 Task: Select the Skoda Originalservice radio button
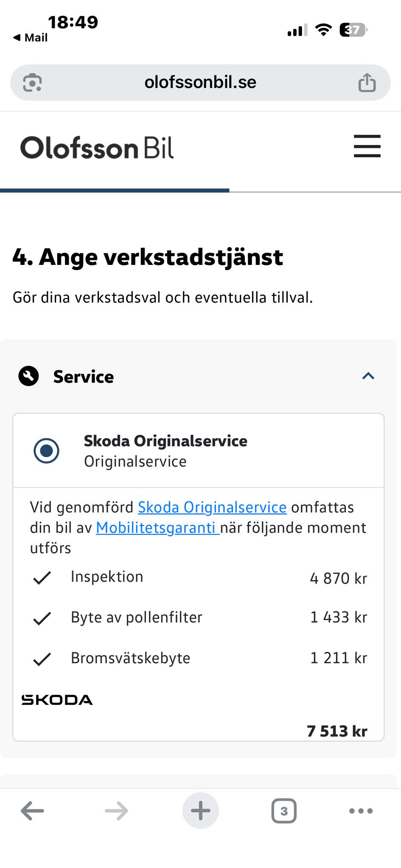click(46, 451)
